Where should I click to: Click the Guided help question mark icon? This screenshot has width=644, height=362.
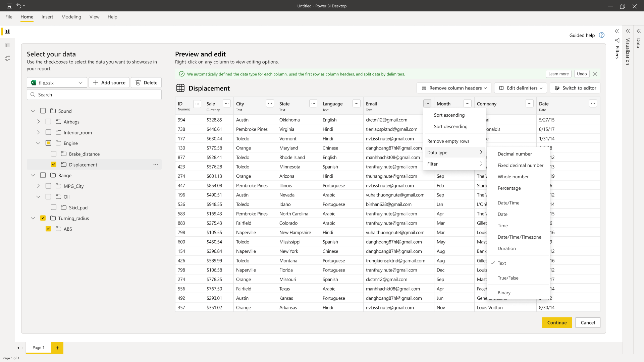pyautogui.click(x=602, y=35)
